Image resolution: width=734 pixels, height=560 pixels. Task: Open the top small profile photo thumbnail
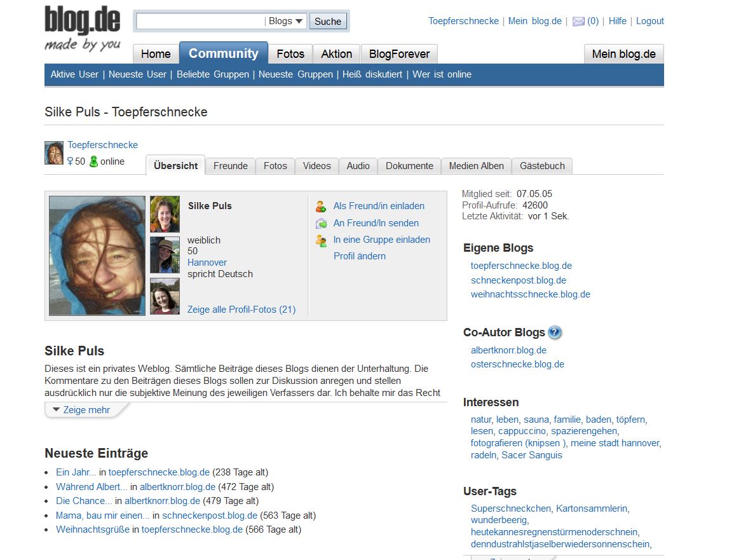165,214
